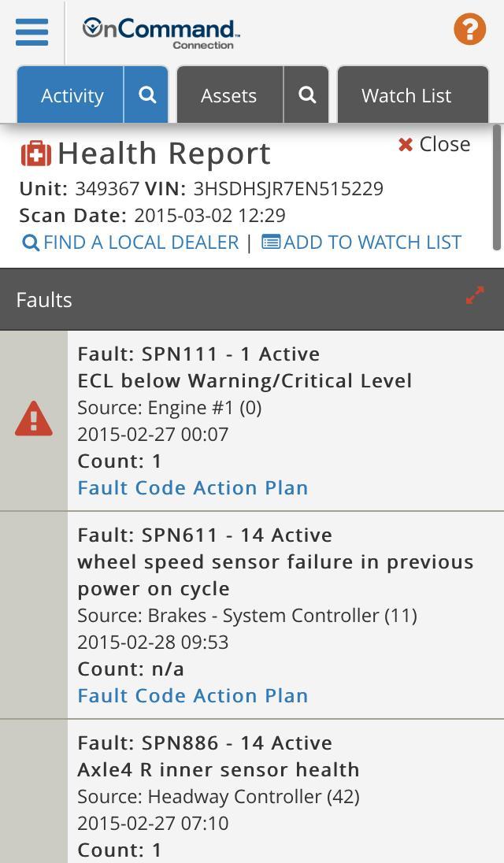
Task: Select the red warning triangle for SPN111 fault
Action: [x=34, y=417]
